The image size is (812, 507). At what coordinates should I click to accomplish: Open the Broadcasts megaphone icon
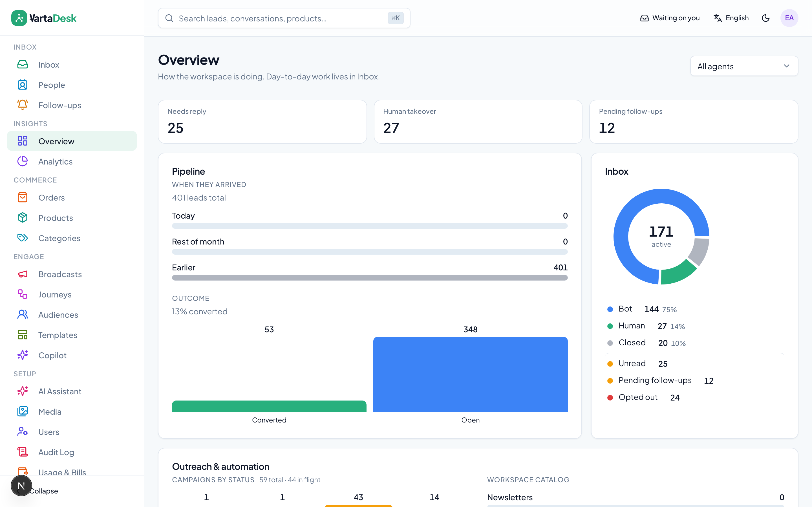click(23, 274)
